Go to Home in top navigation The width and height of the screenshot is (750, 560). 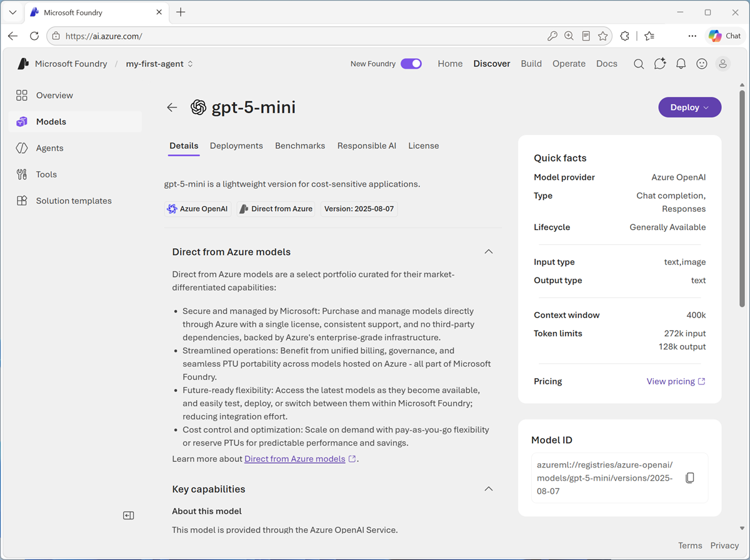point(450,64)
